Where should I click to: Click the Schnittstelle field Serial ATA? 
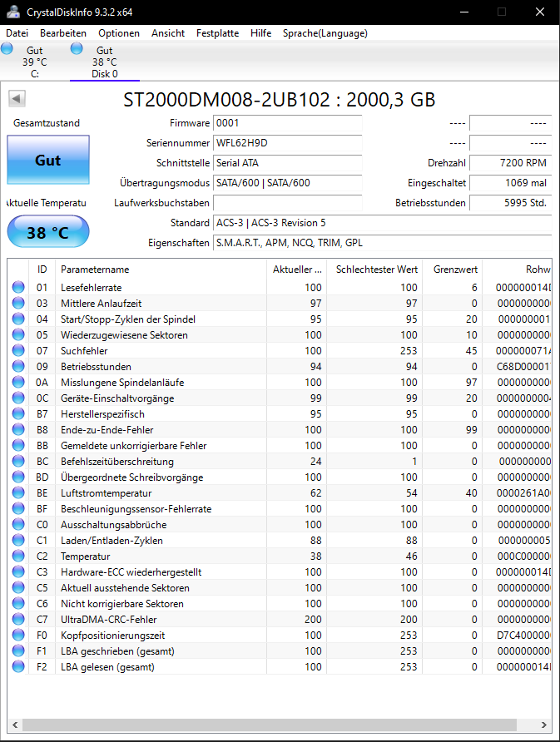(x=287, y=163)
